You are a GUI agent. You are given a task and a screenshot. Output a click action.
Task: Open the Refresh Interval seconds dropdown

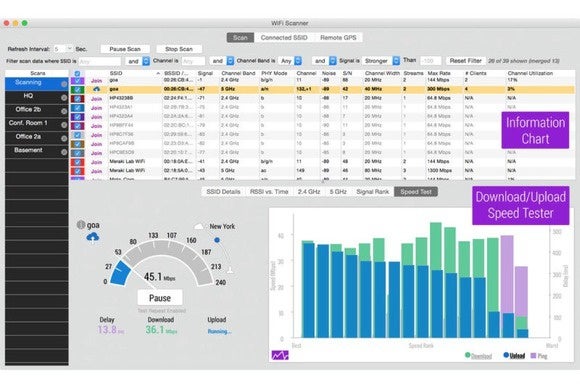point(63,49)
